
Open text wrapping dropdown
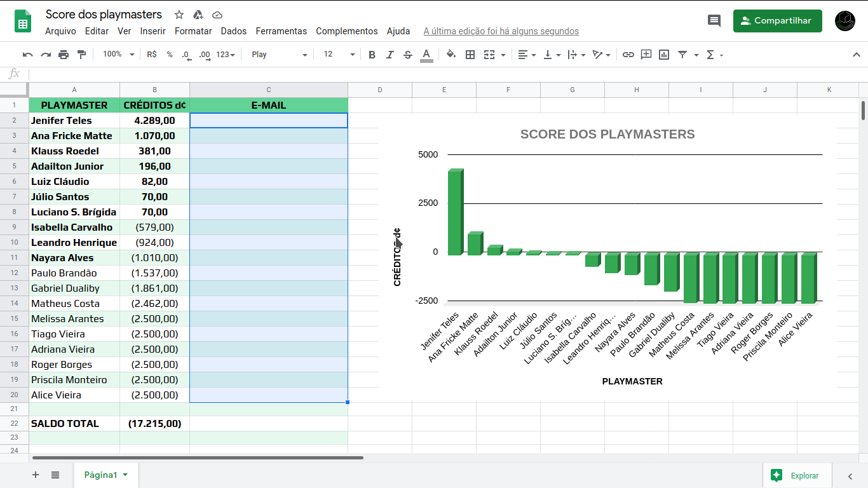pos(576,55)
